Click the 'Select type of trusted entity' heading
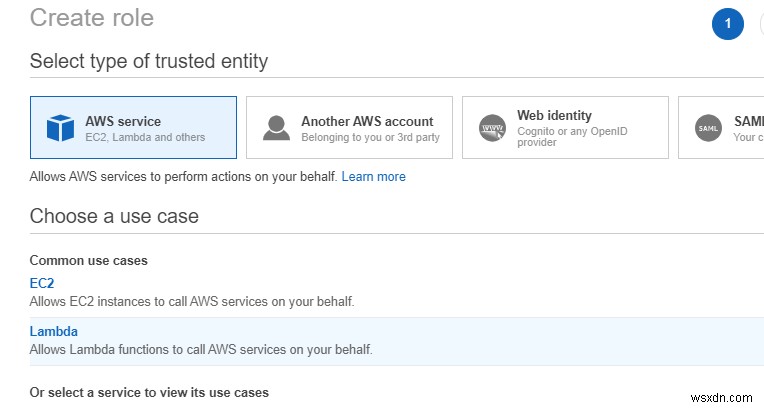 [149, 61]
